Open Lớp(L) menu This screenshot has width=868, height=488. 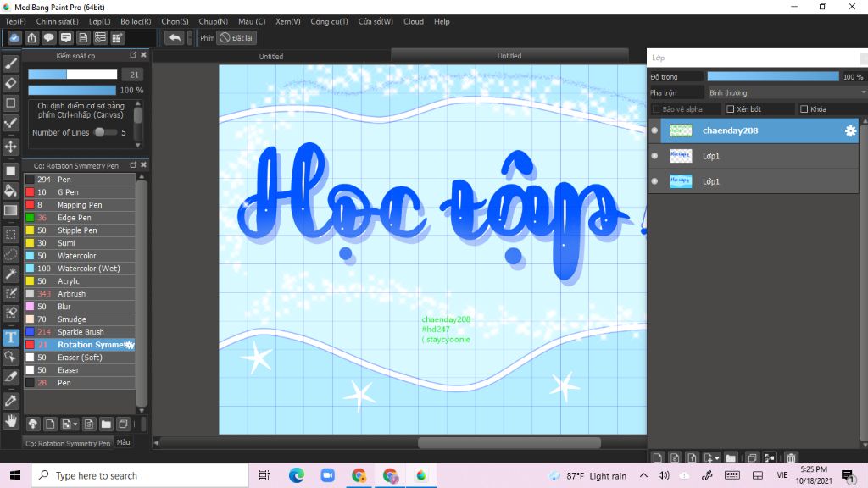(100, 21)
